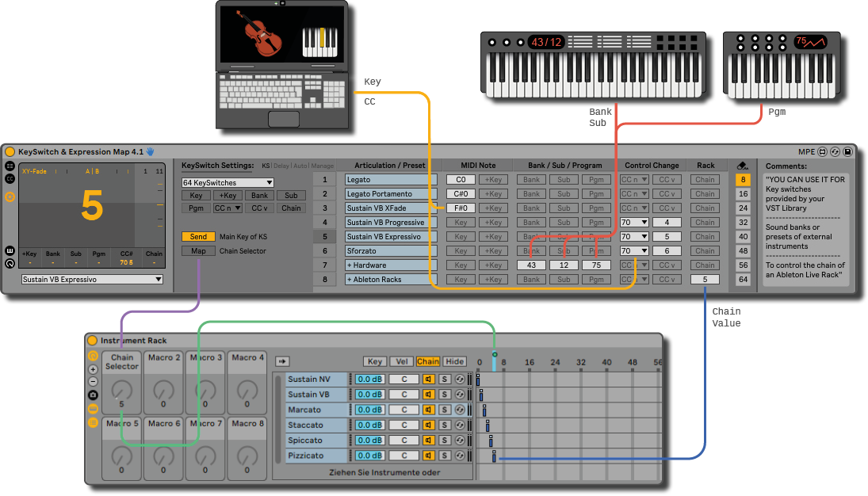Image resolution: width=868 pixels, height=496 pixels.
Task: Click the CC icon on the device left sidebar
Action: 10,179
